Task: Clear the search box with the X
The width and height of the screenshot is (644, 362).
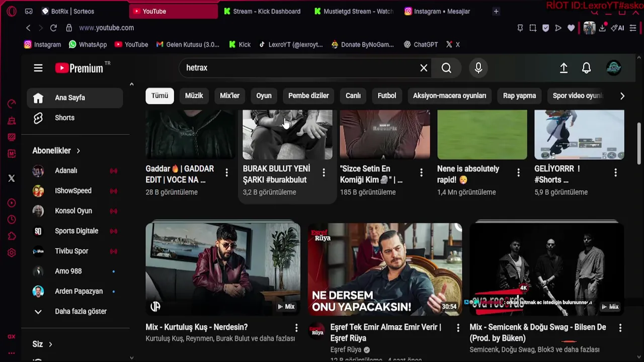Action: (424, 68)
